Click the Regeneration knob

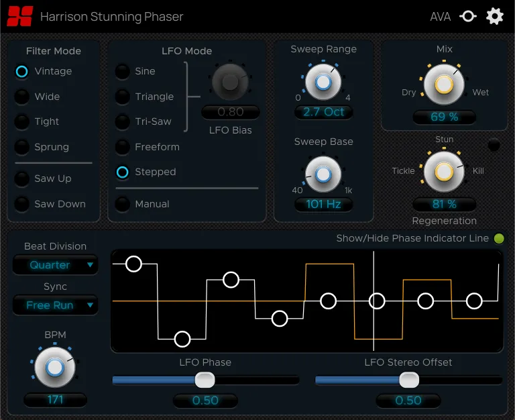[x=444, y=172]
